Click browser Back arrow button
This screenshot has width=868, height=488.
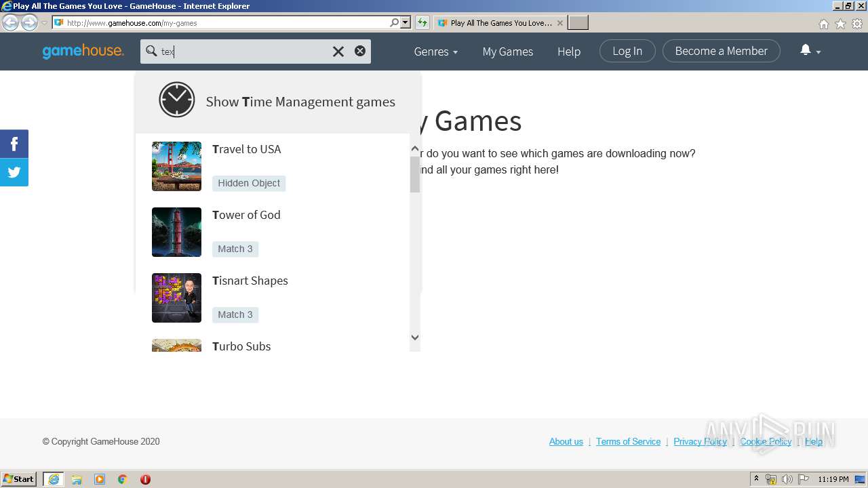(10, 22)
